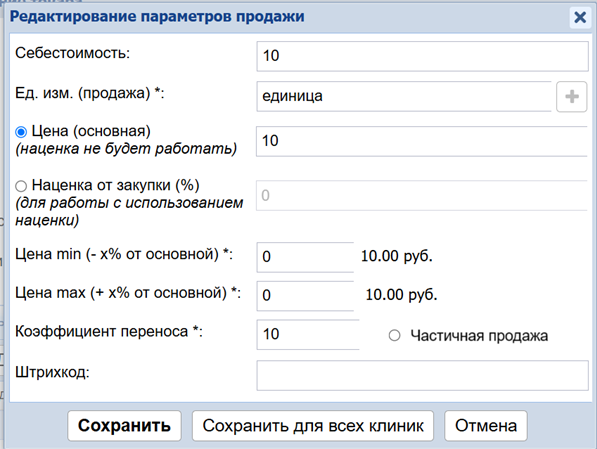Focus the Цена min percent field
The height and width of the screenshot is (449, 597).
click(305, 257)
